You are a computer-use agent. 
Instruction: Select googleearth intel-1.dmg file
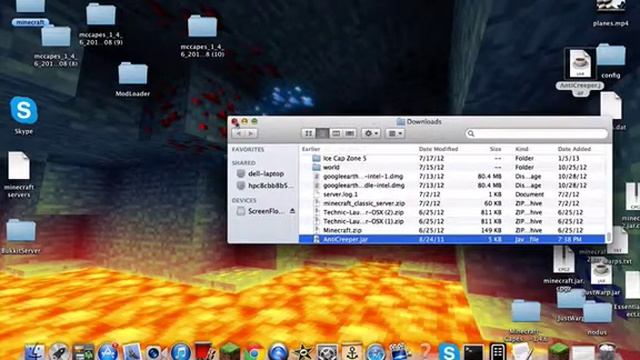pos(452,176)
